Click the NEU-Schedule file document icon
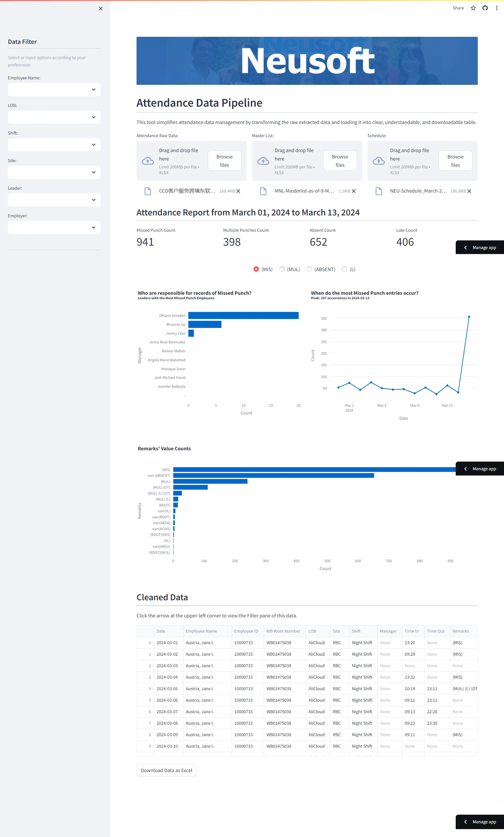This screenshot has width=504, height=837. click(x=379, y=191)
